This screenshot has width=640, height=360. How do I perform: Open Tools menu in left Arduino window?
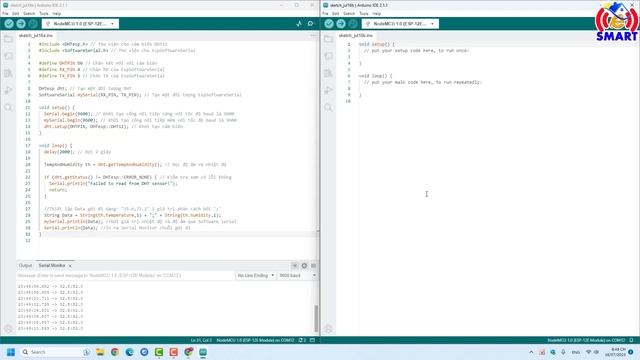point(44,13)
